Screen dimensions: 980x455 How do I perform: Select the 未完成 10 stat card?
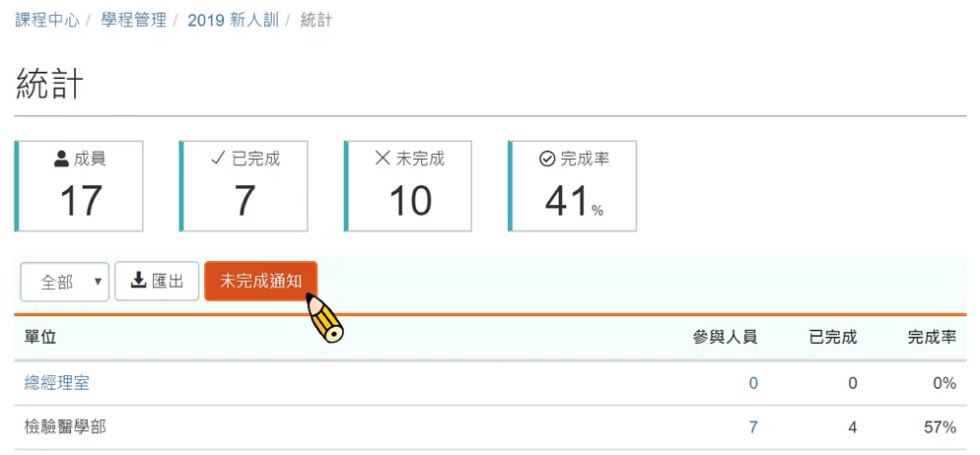tap(409, 186)
